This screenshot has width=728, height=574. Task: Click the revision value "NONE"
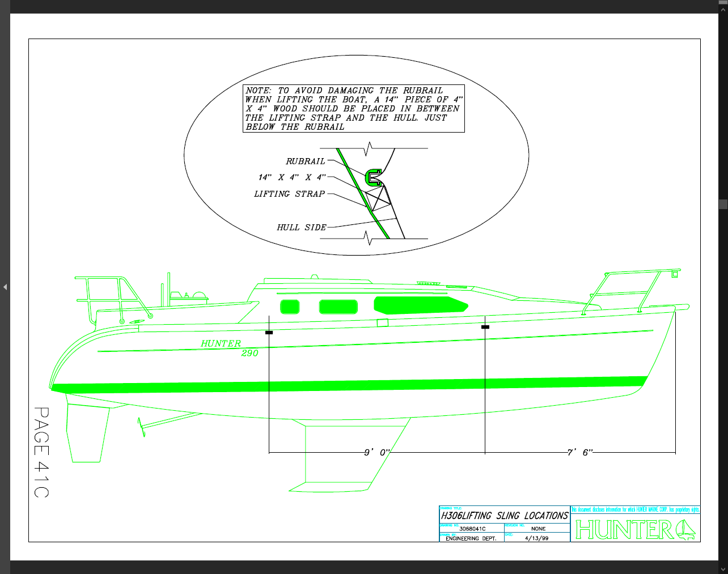click(539, 529)
